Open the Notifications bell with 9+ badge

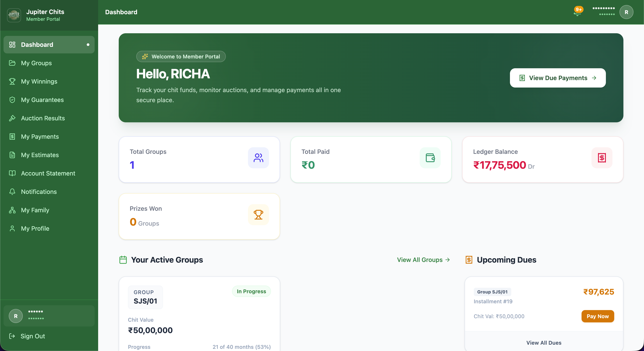tap(577, 12)
